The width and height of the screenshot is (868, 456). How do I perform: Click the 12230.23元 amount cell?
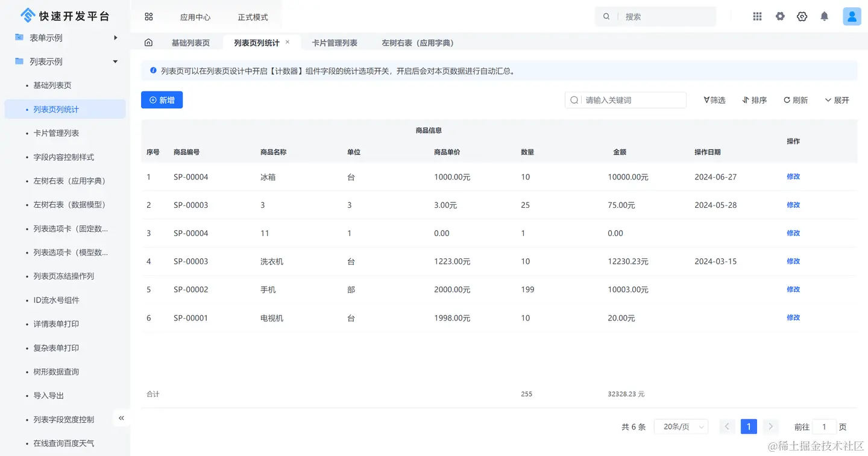coord(628,261)
